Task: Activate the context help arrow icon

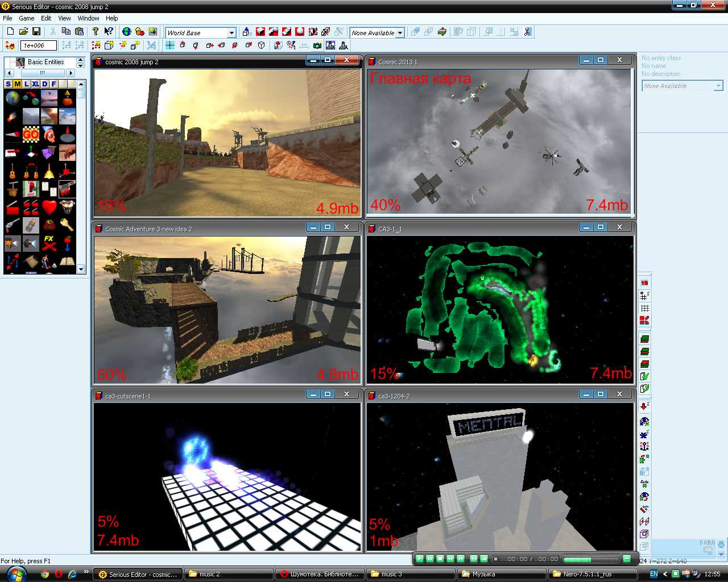Action: 108,32
